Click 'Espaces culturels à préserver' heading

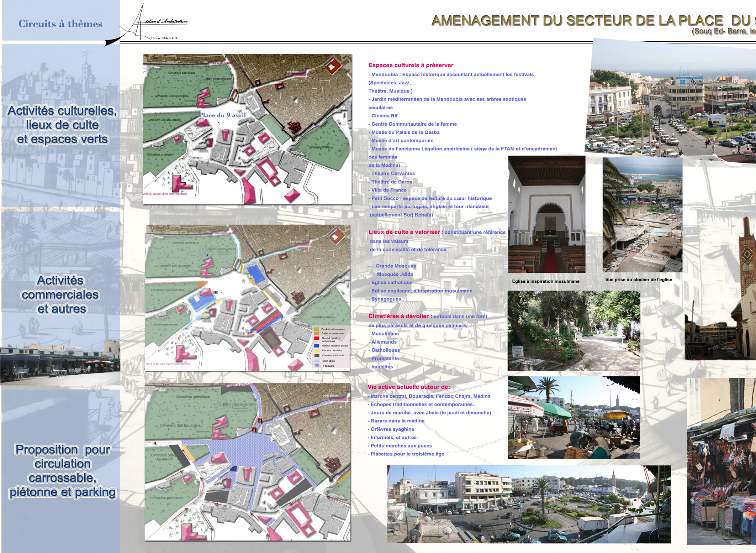(411, 65)
